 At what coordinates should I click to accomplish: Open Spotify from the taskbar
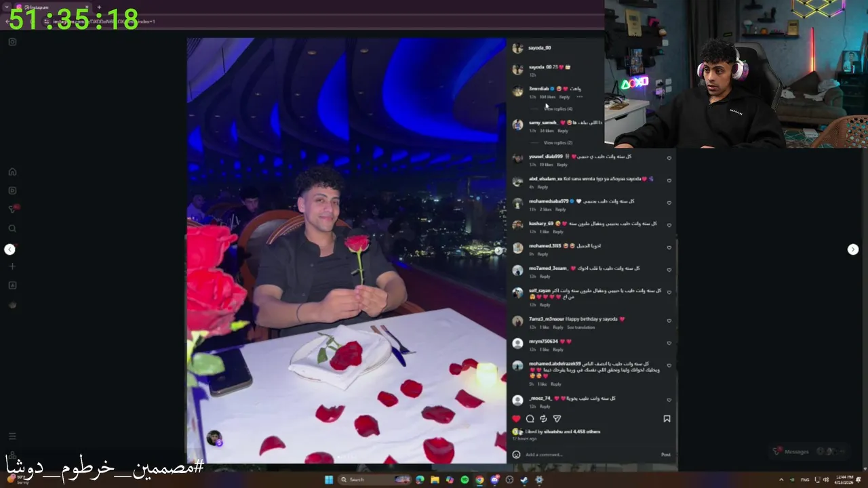(x=465, y=480)
